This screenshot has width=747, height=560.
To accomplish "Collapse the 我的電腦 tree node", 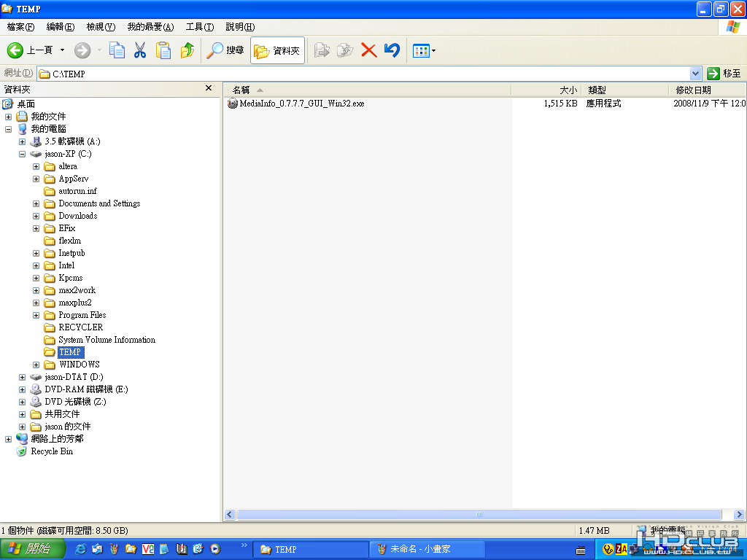I will tap(8, 129).
